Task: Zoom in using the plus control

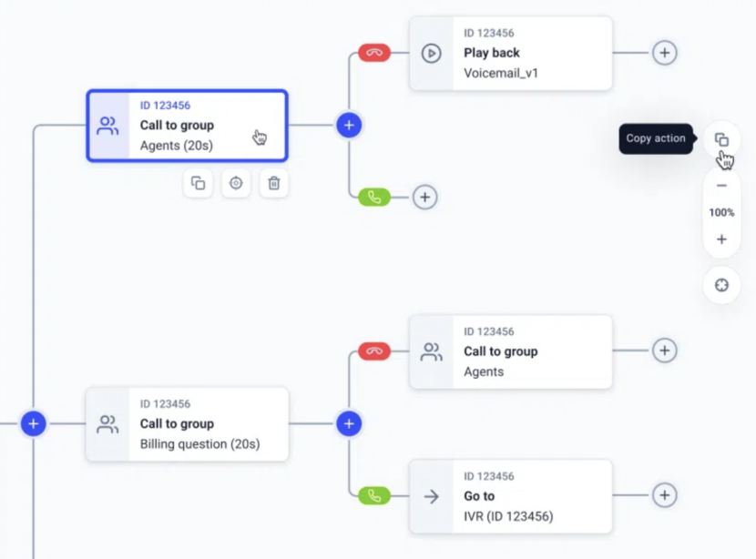Action: pyautogui.click(x=721, y=239)
